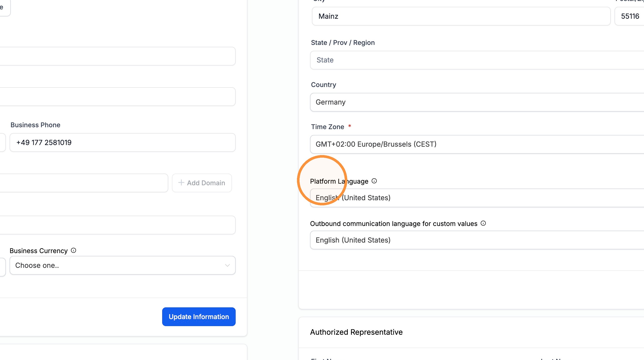Click the Add Domain button

tap(202, 183)
